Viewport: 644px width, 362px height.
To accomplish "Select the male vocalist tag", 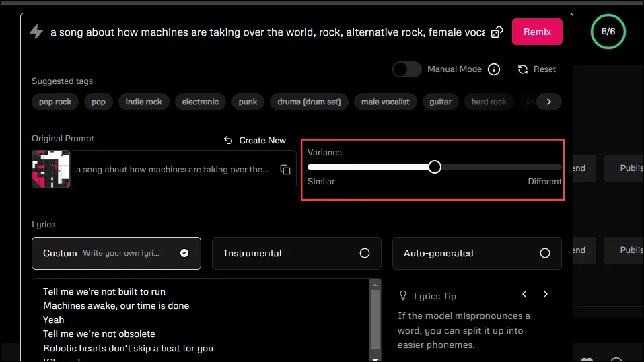I will (385, 102).
